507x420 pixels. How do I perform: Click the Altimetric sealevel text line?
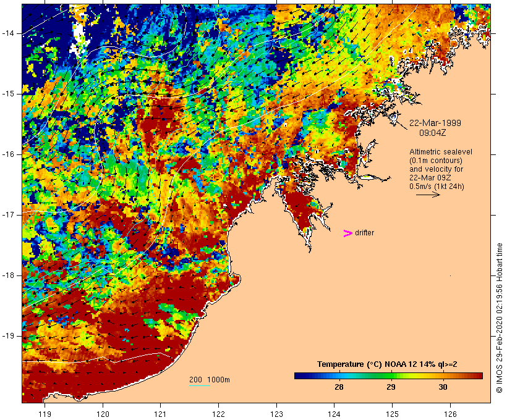tap(441, 152)
